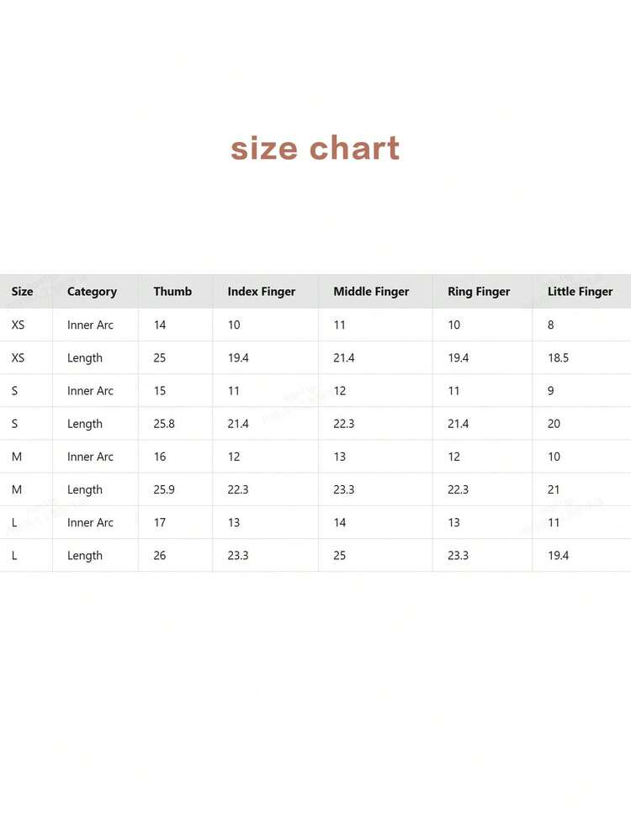Select the L Inner Arc thumb value 17
Screen dimensions: 631x840
[160, 522]
